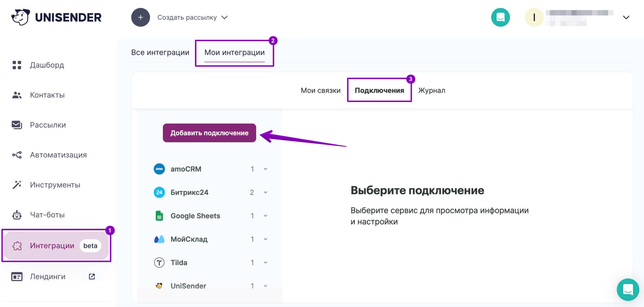644x307 pixels.
Task: Select the Подключения tab
Action: tap(379, 90)
